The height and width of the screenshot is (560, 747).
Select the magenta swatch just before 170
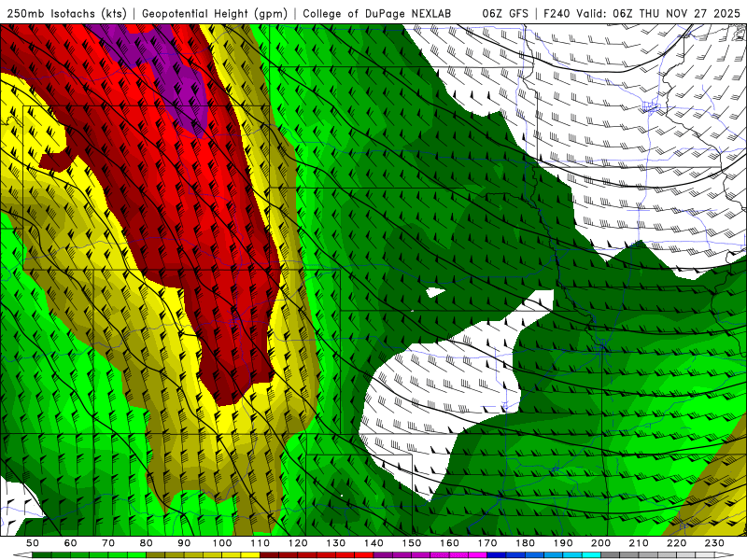point(477,555)
